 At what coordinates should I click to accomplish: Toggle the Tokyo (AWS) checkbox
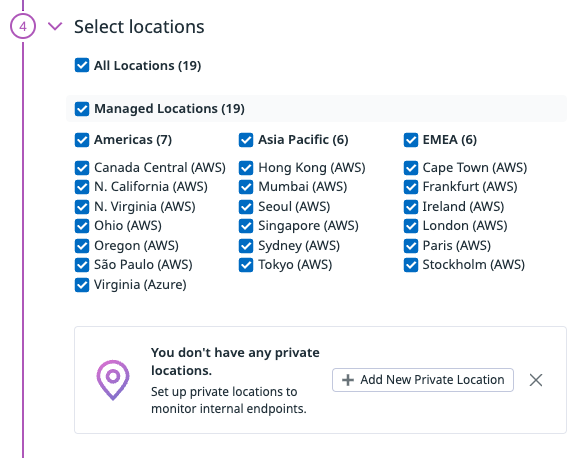[246, 265]
